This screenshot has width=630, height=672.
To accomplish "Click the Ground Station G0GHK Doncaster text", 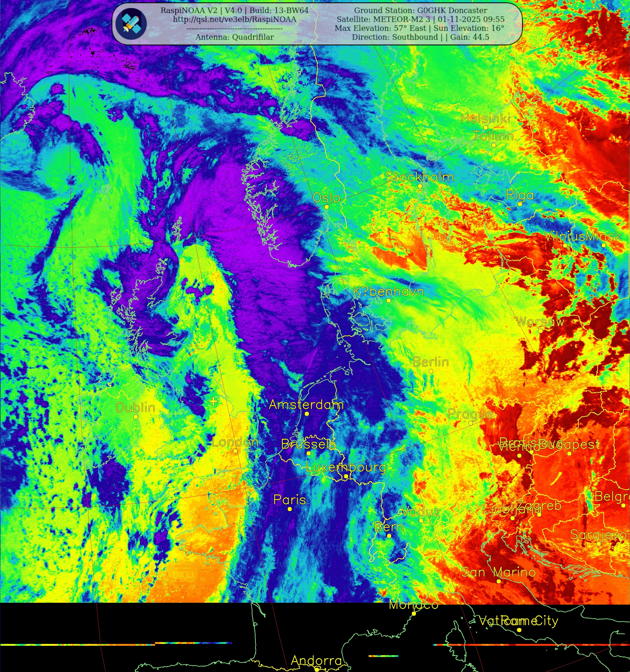I will [x=421, y=11].
